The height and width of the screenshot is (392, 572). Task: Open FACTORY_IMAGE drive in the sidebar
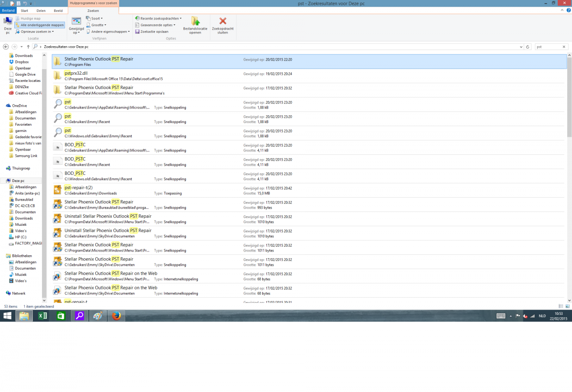[25, 243]
